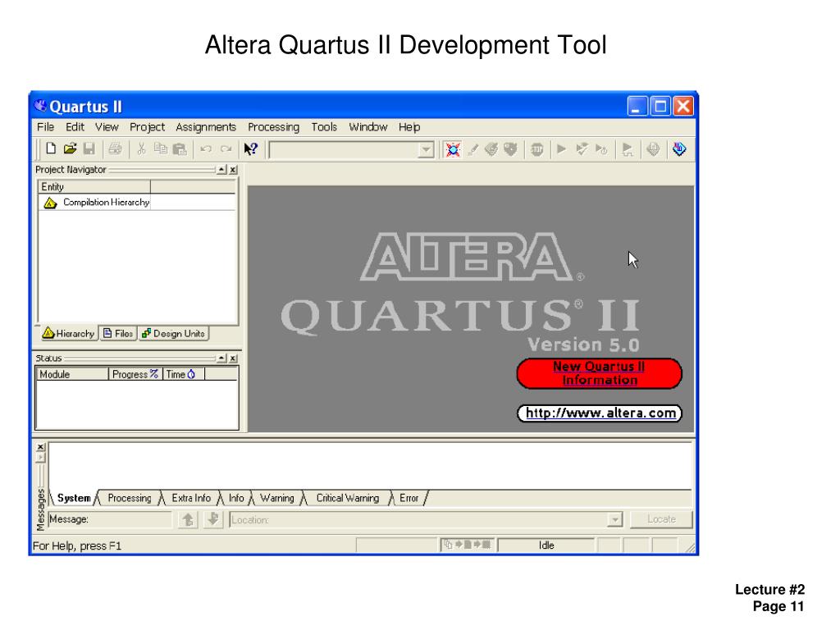
Task: Open the http://www.altera.com link
Action: [x=600, y=413]
